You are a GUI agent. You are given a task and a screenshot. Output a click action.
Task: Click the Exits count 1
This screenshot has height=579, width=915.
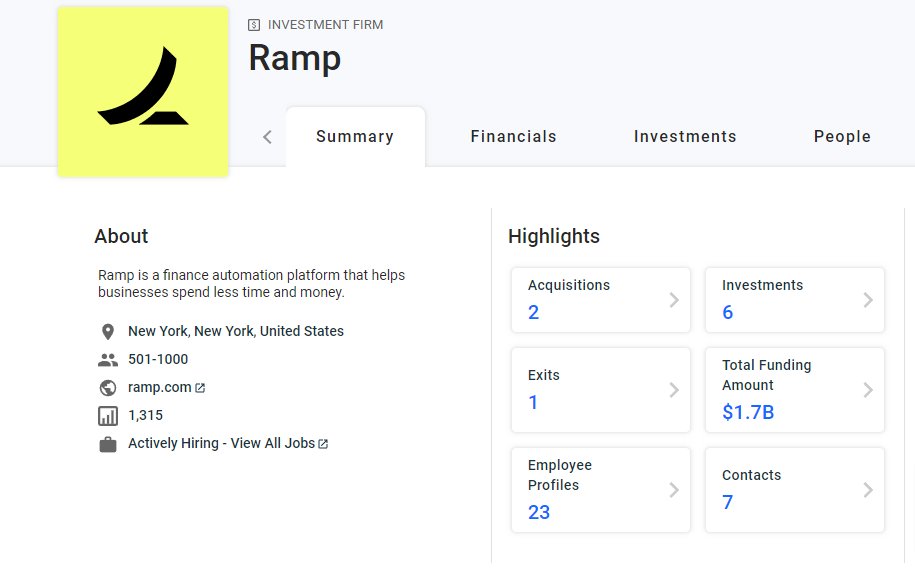pyautogui.click(x=533, y=402)
